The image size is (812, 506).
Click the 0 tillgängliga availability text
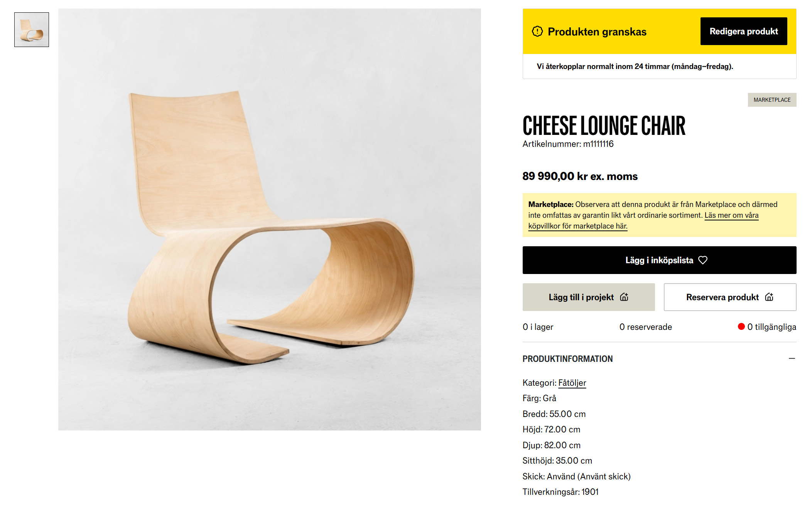coord(771,327)
